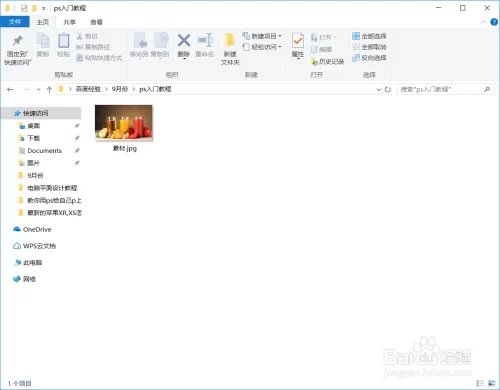Click Copy path in clipboard group
The width and height of the screenshot is (500, 390).
(x=93, y=47)
